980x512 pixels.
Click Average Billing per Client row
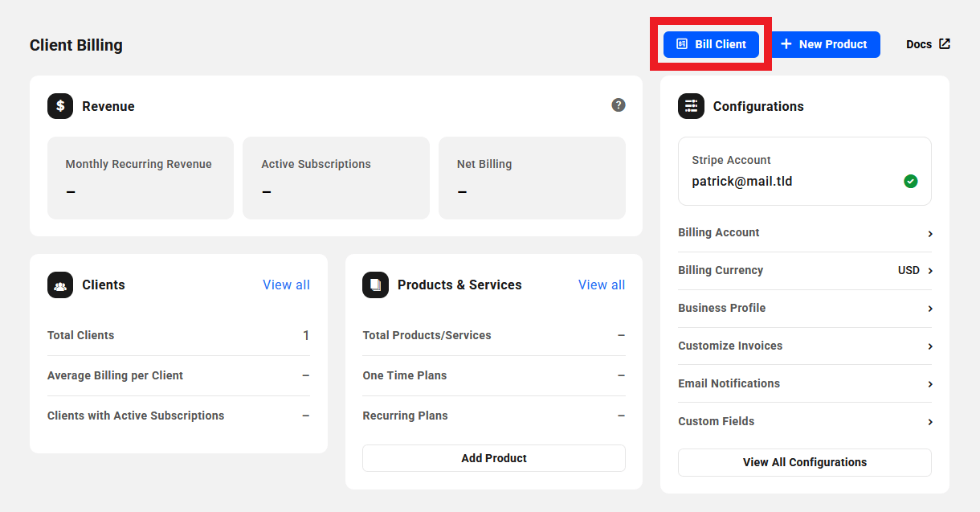coord(178,375)
